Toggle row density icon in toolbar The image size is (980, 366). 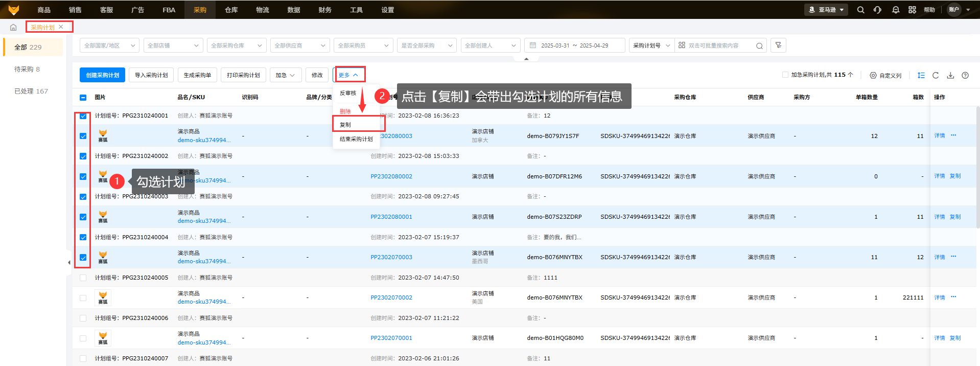click(x=921, y=75)
